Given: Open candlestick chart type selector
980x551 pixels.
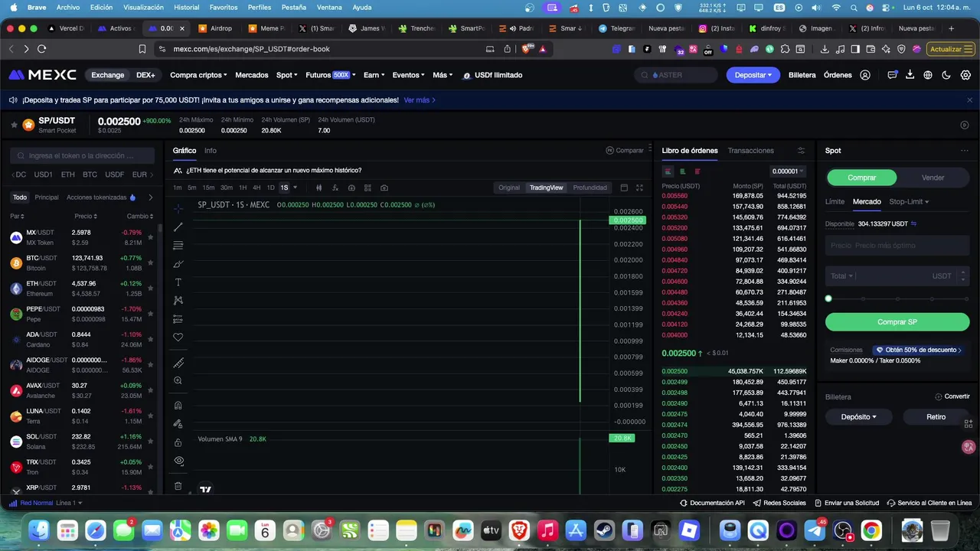Looking at the screenshot, I should [319, 187].
